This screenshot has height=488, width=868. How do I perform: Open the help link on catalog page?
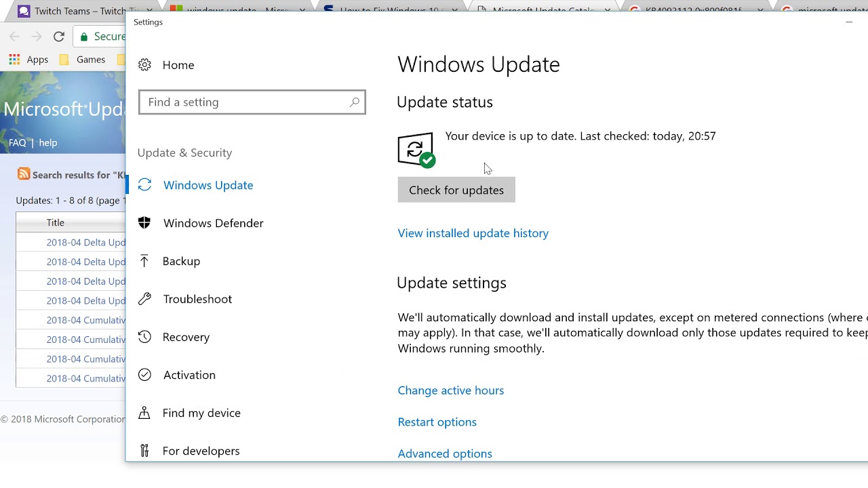[x=48, y=143]
